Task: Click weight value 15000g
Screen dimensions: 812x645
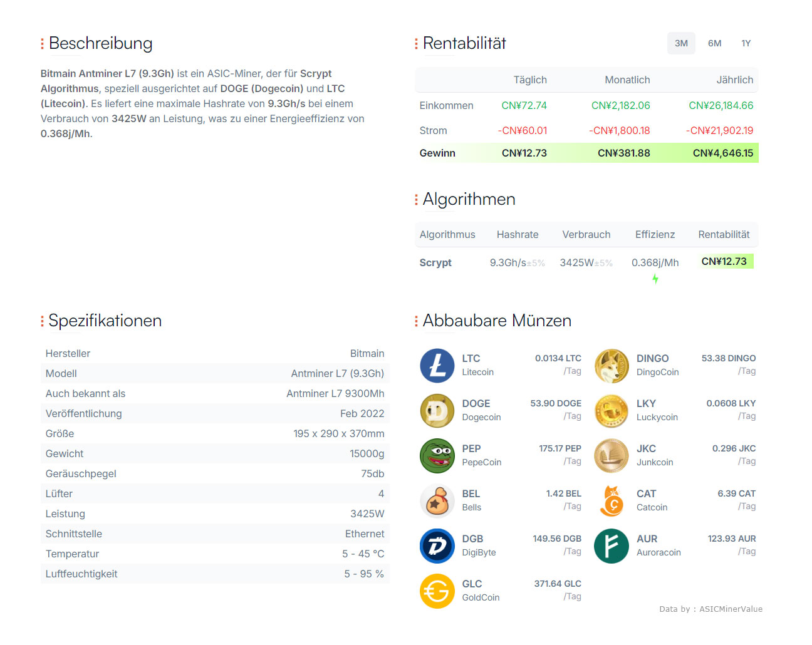Action: click(367, 453)
